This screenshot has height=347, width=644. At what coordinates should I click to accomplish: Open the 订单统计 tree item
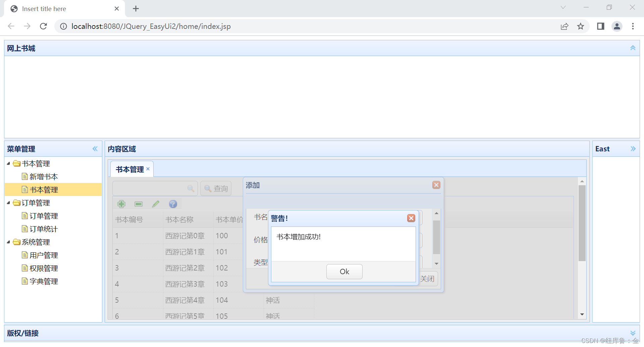[x=44, y=229]
